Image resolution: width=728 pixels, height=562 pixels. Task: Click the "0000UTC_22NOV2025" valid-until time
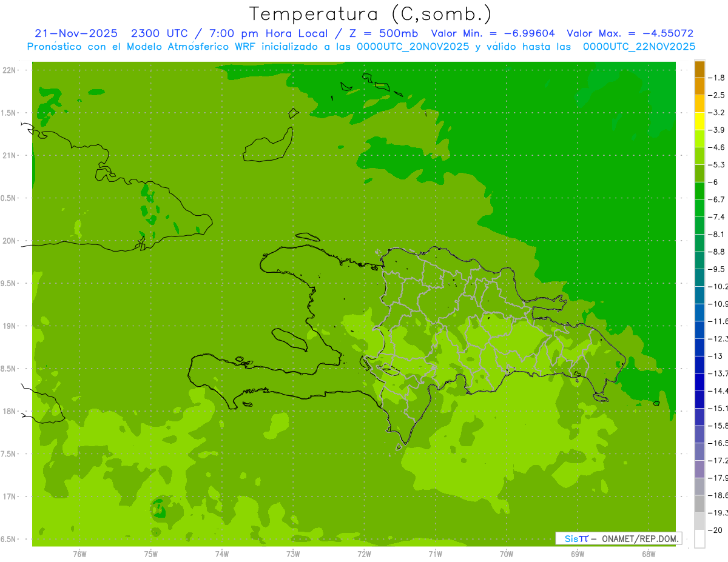click(639, 47)
